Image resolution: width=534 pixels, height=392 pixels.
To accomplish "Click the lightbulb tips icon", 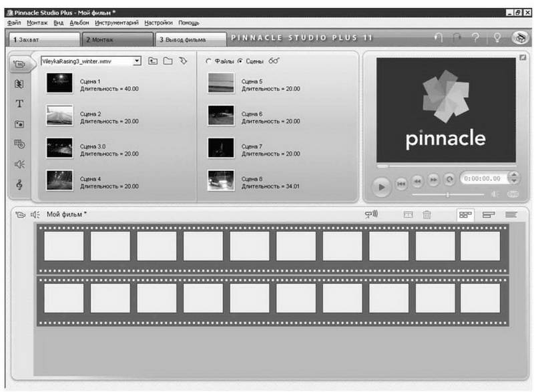I will (x=497, y=37).
